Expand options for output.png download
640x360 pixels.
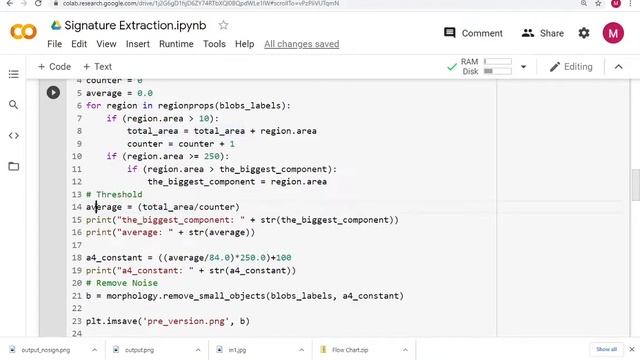[198, 350]
